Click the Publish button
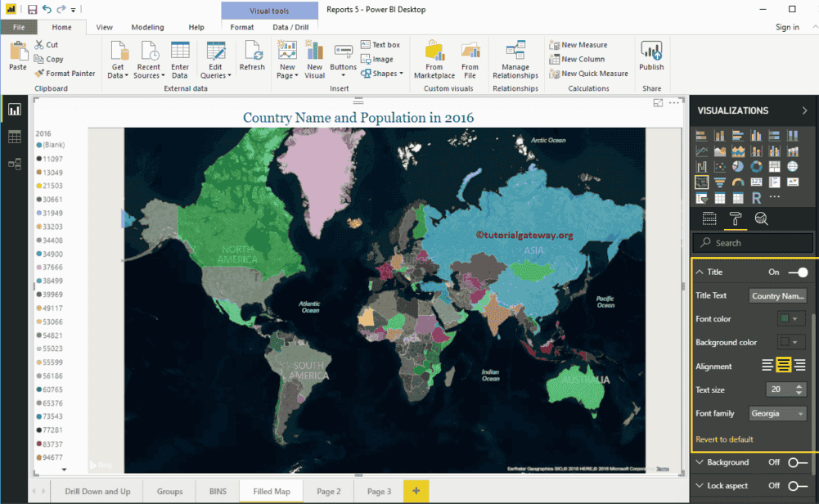 [650, 56]
